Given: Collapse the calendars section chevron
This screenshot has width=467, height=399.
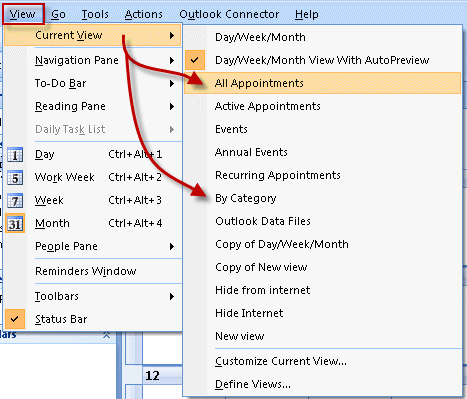Looking at the screenshot, I should click(106, 335).
